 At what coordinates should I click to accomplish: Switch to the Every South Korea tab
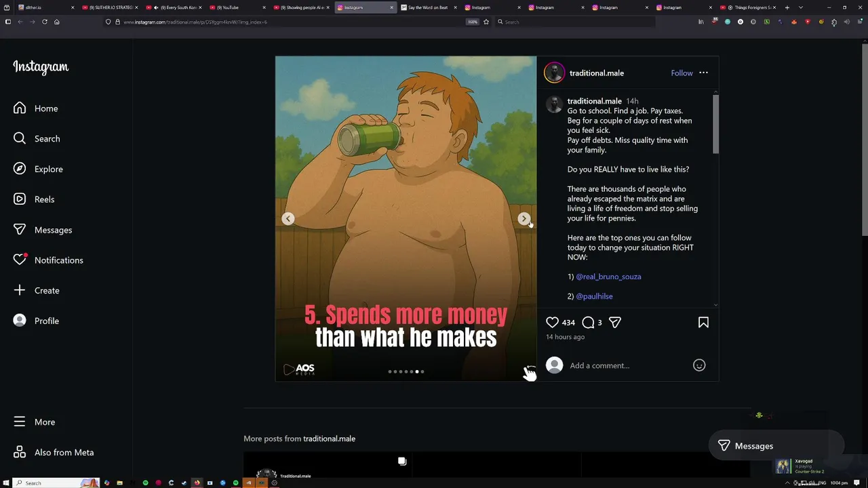[x=173, y=7]
